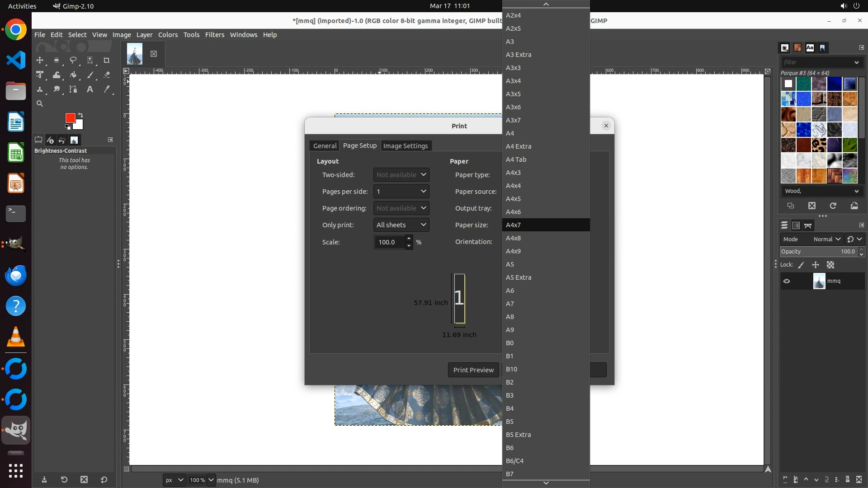Select the Move tool

tap(40, 60)
